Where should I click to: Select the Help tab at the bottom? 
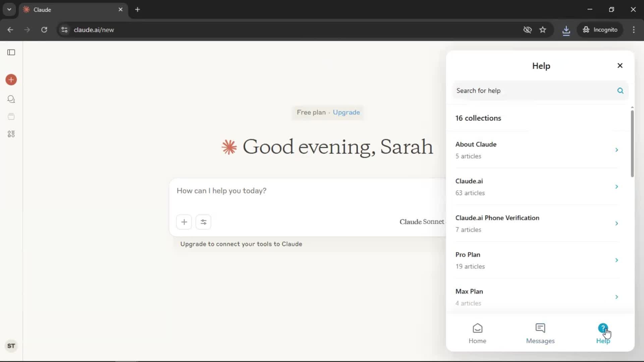point(603,334)
